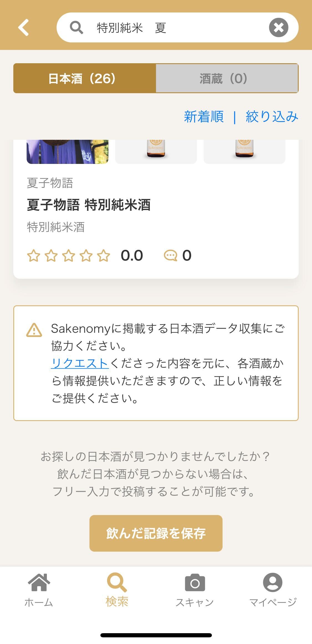Screen dimensions: 312x644
Task: Tap the five-star rating row
Action: tap(69, 255)
